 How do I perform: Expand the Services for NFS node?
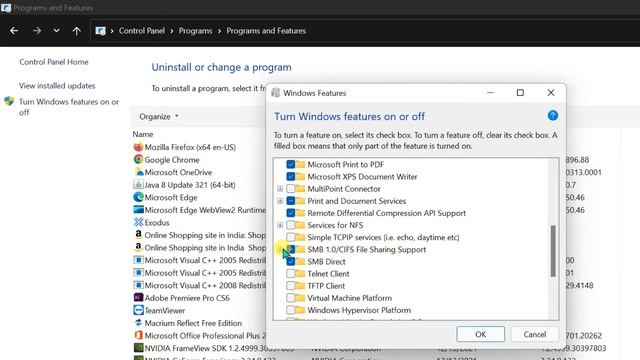click(280, 225)
